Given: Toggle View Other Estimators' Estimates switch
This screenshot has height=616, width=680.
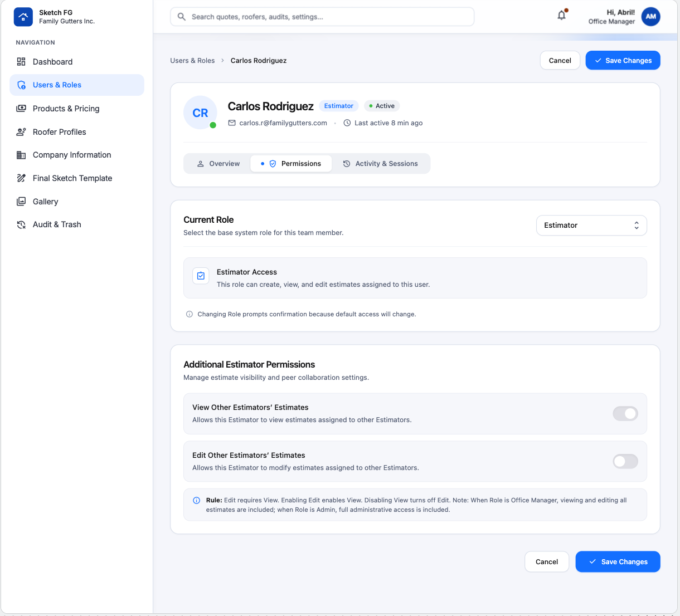Looking at the screenshot, I should pyautogui.click(x=625, y=413).
